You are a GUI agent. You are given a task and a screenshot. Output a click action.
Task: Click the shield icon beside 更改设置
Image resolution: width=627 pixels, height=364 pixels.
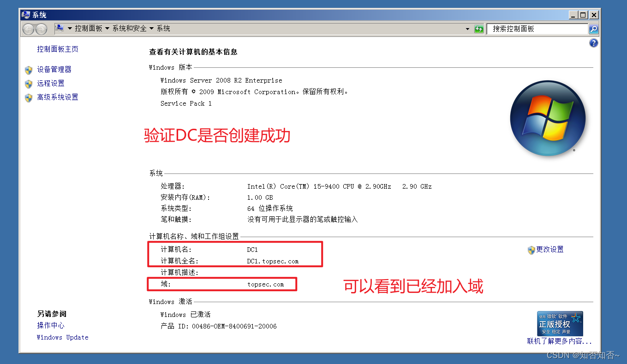(531, 250)
